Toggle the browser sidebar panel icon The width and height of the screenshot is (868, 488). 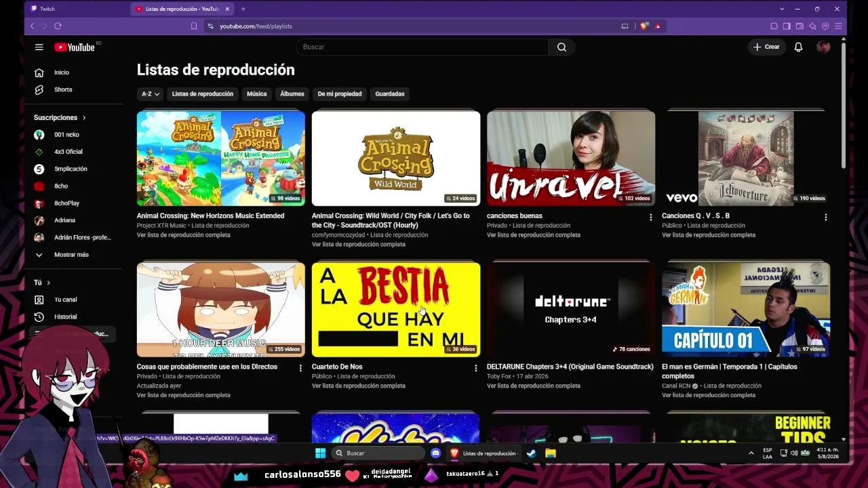click(x=787, y=26)
